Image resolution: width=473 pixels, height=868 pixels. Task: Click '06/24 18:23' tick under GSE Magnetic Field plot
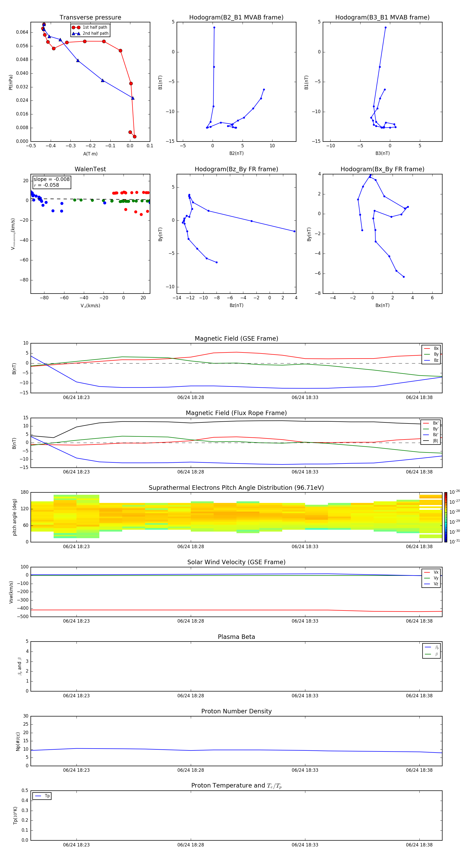coord(76,398)
